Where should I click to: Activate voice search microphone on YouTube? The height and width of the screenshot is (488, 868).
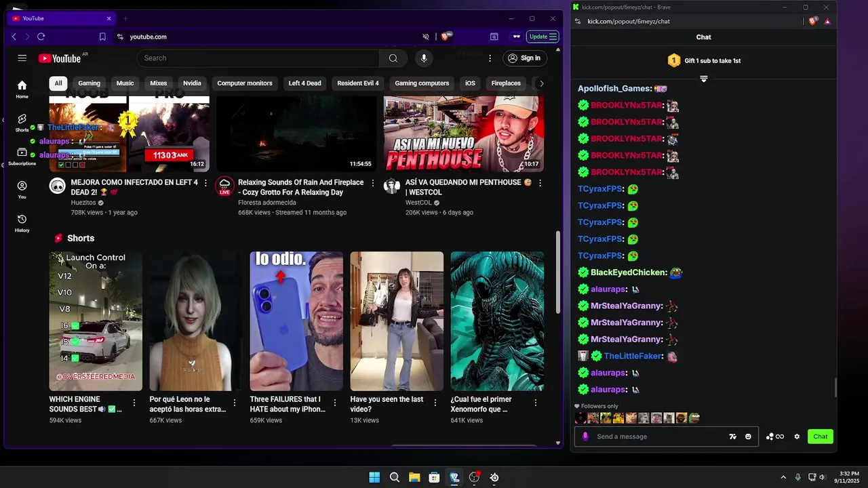(x=424, y=58)
